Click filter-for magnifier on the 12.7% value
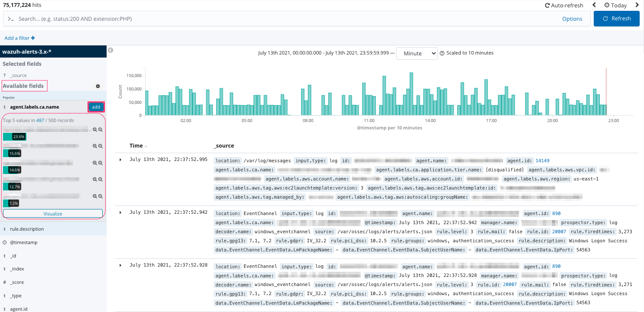 point(95,180)
